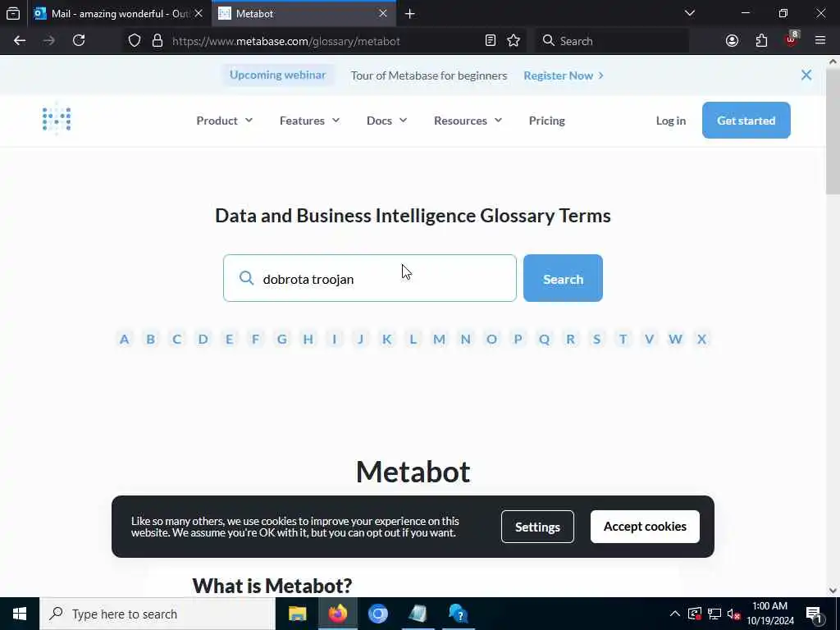Image resolution: width=840 pixels, height=630 pixels.
Task: Jump to glossary letter Q
Action: pos(545,339)
